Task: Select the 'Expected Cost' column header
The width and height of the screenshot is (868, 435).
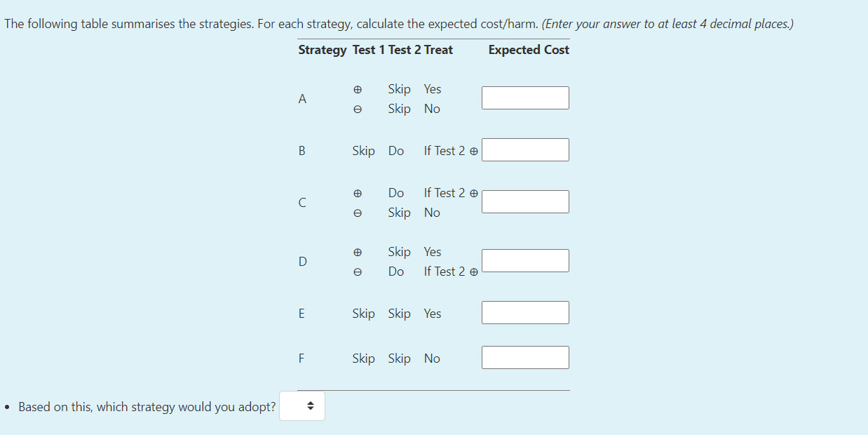Action: pyautogui.click(x=528, y=50)
